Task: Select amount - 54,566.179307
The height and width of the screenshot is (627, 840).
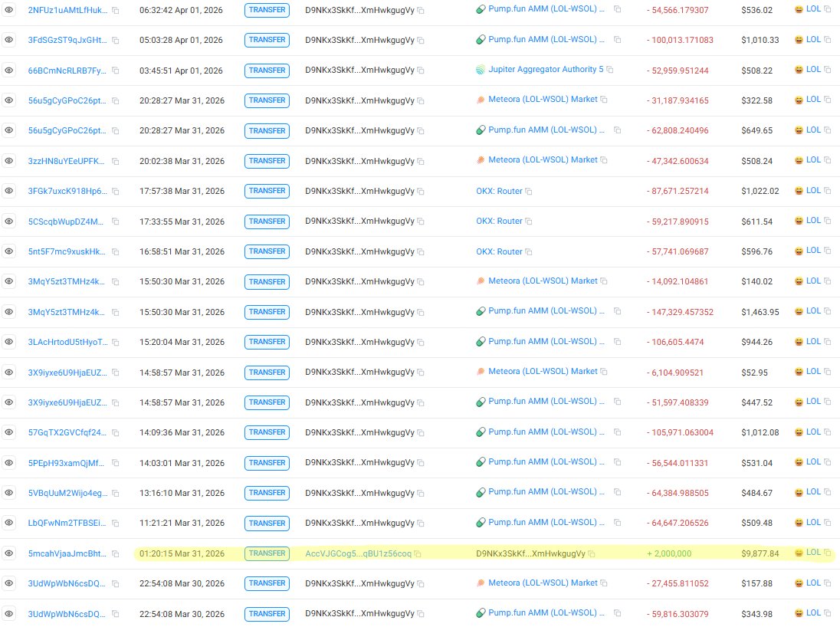Action: 678,10
